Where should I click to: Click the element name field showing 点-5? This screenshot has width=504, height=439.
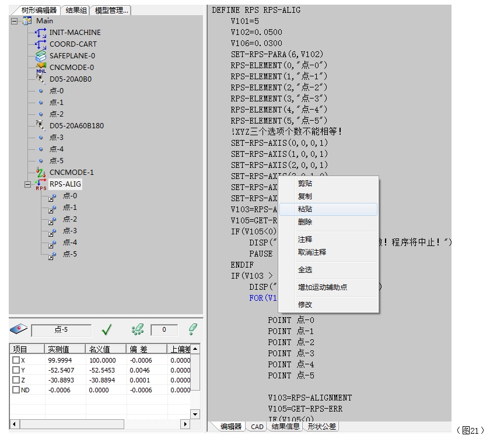61,330
